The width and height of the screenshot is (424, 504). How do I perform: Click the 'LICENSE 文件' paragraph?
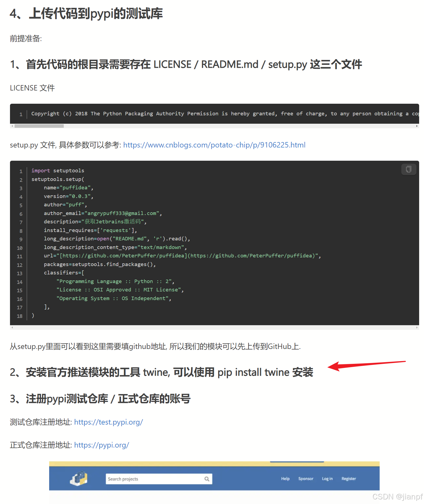click(x=32, y=88)
